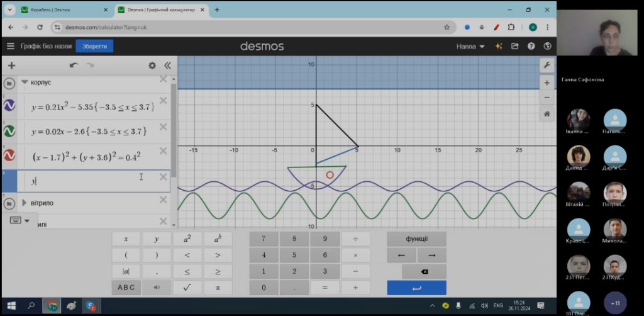Delete the empty y expression row
The image size is (644, 316).
[163, 177]
